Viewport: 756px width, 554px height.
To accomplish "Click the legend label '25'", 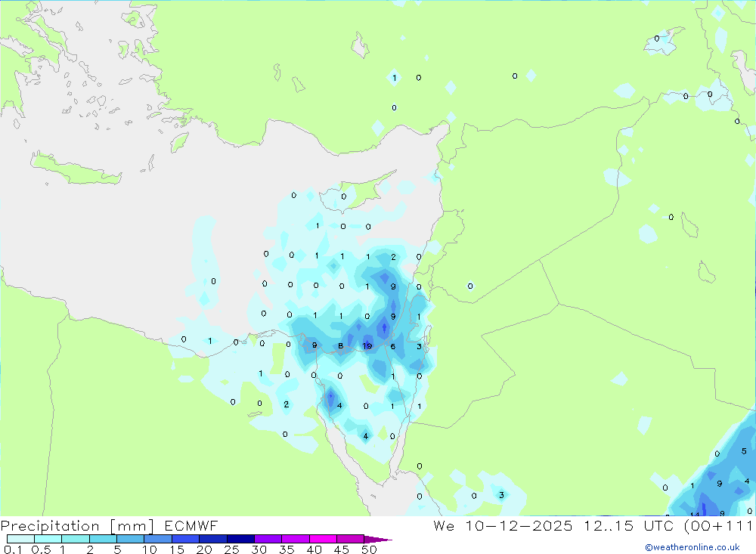I will click(232, 549).
